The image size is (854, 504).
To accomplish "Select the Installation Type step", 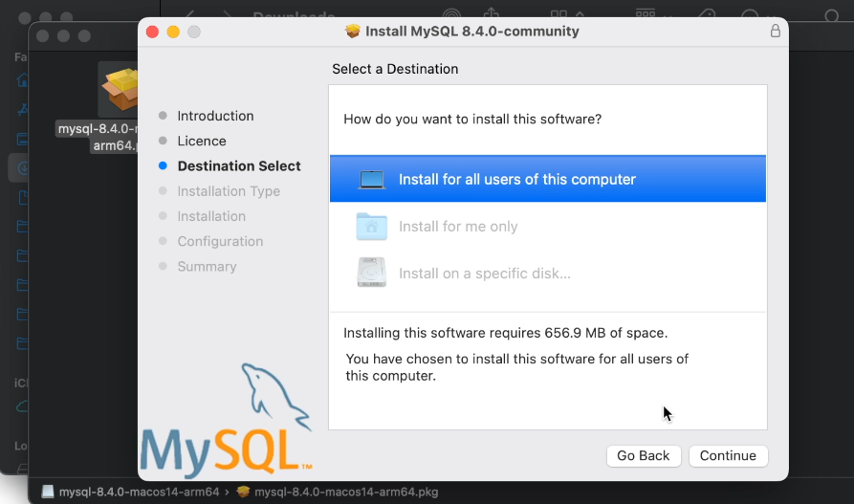I will click(x=229, y=190).
